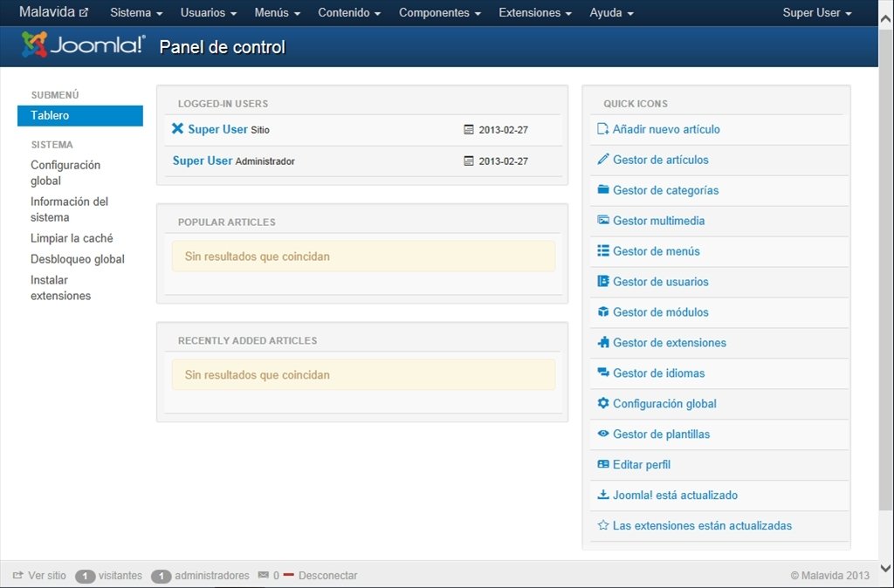Image resolution: width=894 pixels, height=588 pixels.
Task: Click the folder icon for Gestor de categorías
Action: click(x=602, y=189)
